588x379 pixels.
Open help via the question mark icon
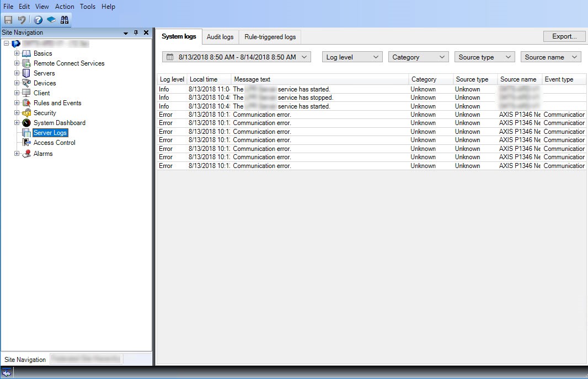click(x=36, y=19)
